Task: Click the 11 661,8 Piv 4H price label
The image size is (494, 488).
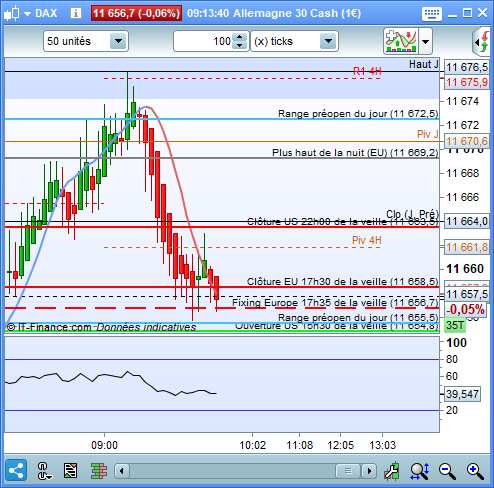Action: click(467, 247)
